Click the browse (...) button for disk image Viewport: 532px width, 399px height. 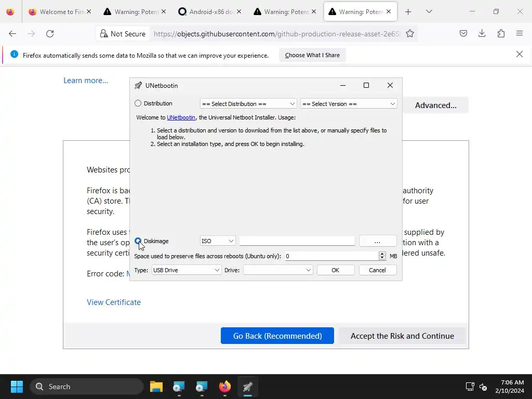click(x=377, y=241)
